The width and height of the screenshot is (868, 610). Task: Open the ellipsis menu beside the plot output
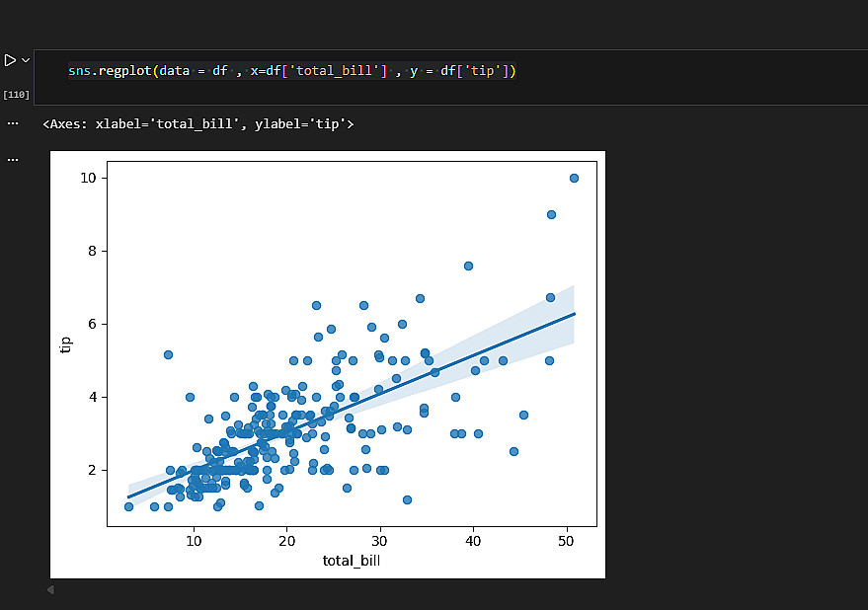pos(13,159)
